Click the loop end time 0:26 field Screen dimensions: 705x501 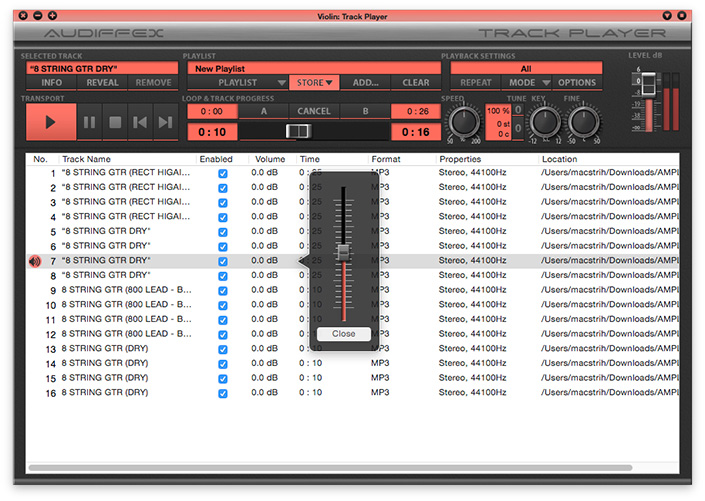[x=416, y=111]
